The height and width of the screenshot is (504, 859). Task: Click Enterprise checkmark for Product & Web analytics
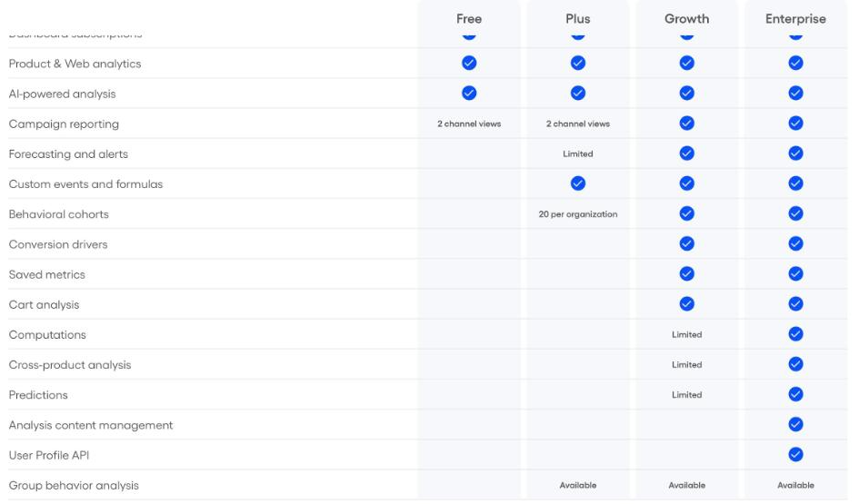(x=796, y=63)
